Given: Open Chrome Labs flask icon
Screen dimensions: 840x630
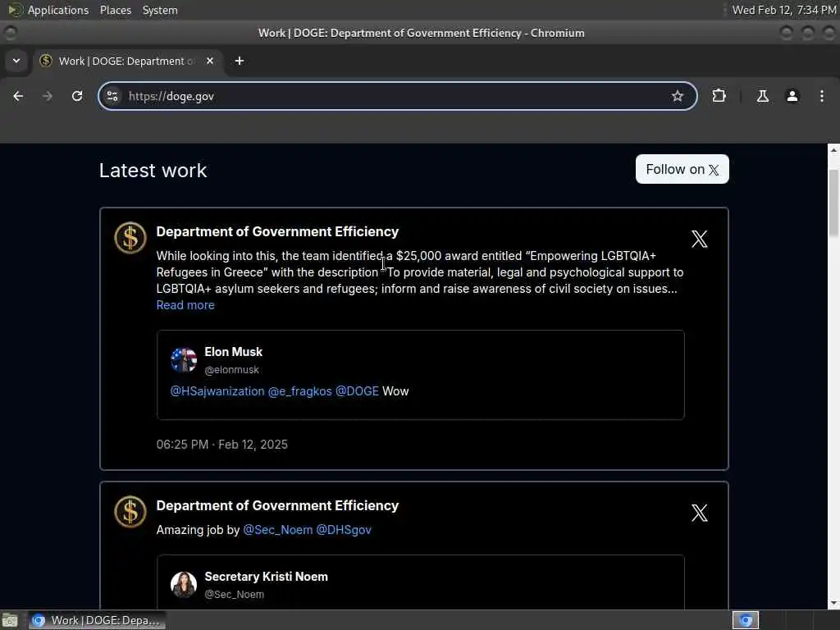Looking at the screenshot, I should click(762, 96).
